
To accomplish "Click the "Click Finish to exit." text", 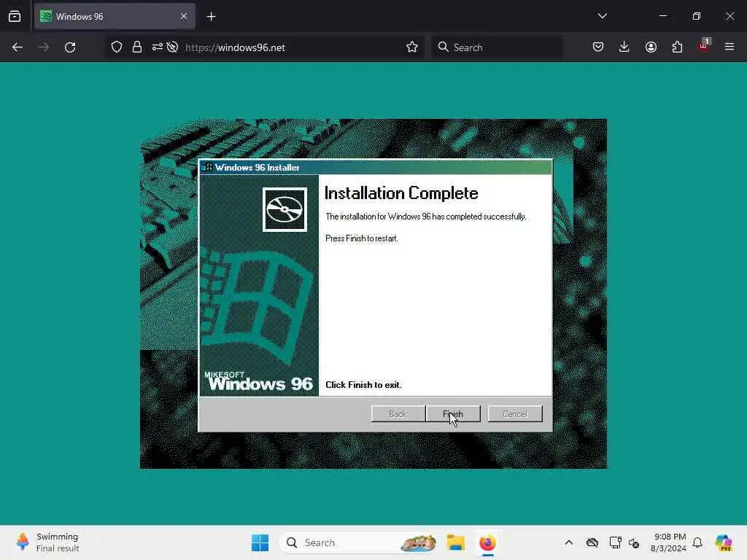I will 363,385.
